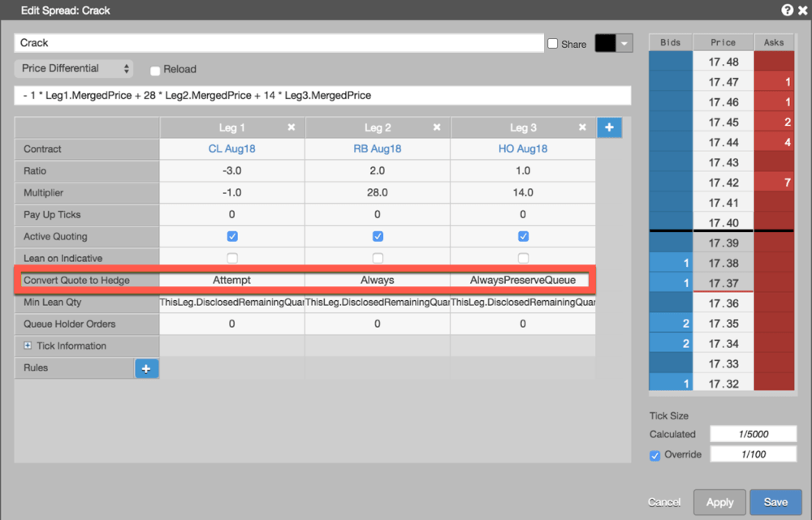Screen dimensions: 812x520
Task: Remove Leg 1 with its X icon
Action: [292, 127]
